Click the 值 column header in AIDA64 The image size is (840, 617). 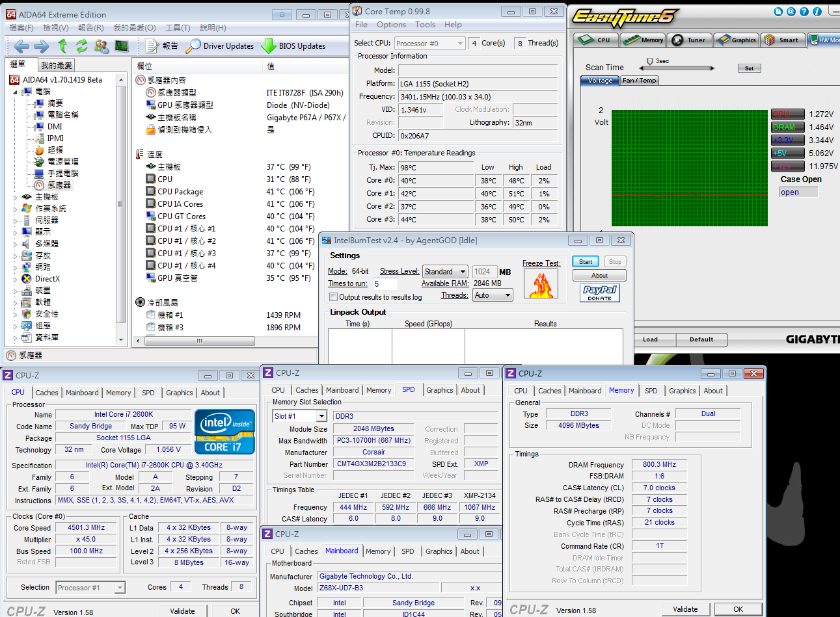coord(306,66)
